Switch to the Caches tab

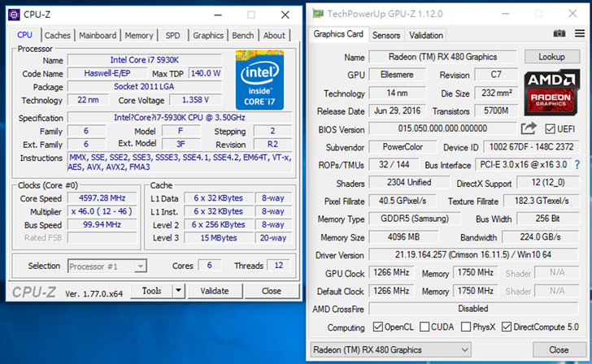coord(58,36)
